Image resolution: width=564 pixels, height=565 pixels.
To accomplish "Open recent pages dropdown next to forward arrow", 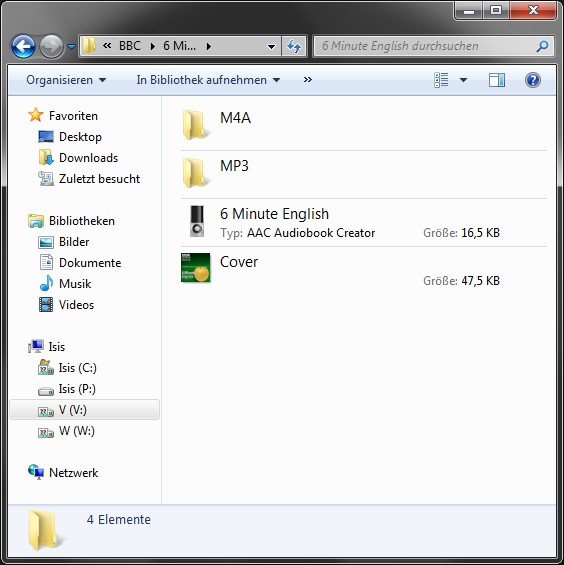I will point(72,46).
